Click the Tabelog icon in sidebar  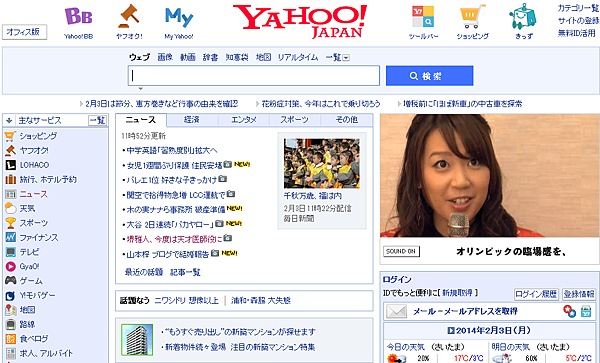click(x=10, y=339)
